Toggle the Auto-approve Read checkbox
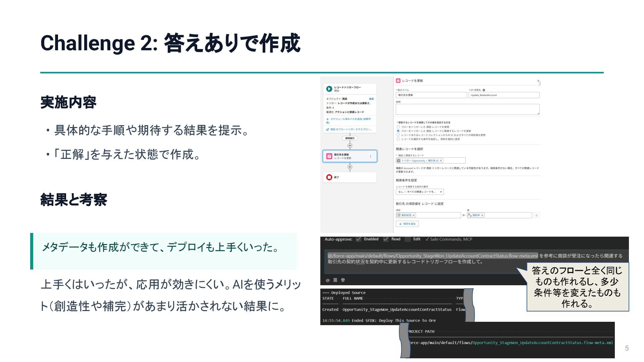644x362 pixels. [386, 239]
